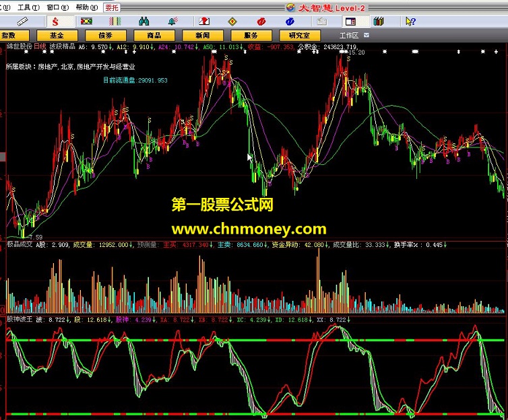Expand the 工作区 dropdown arrow
This screenshot has width=508, height=420.
coord(366,35)
